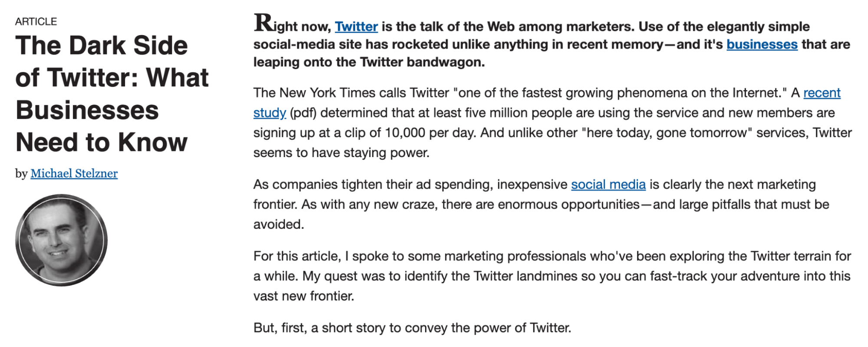
Task: Click the text "The New York Times calls Twitter"
Action: (351, 93)
